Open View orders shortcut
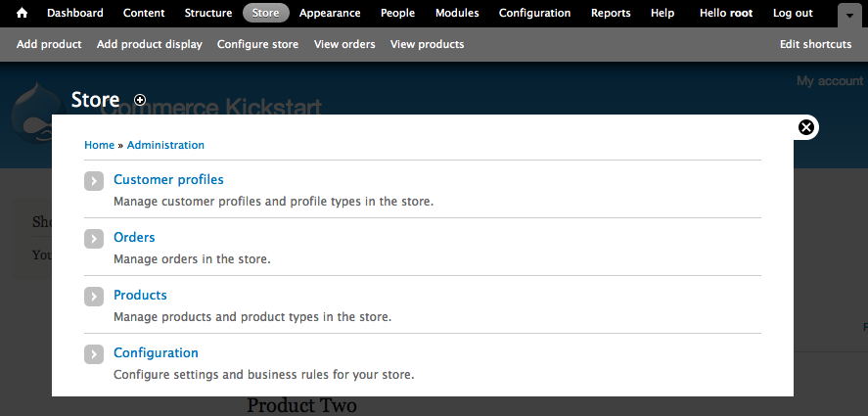 click(x=344, y=44)
